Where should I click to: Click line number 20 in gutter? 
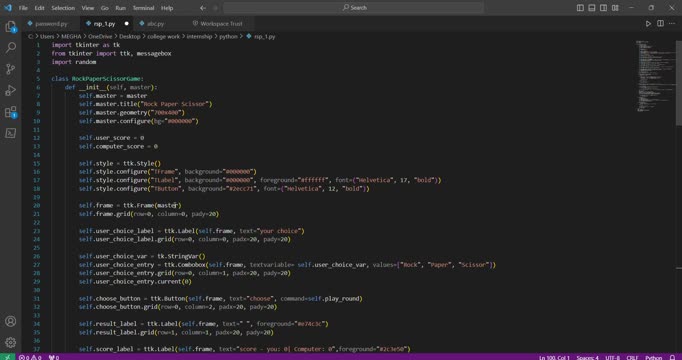coord(37,205)
